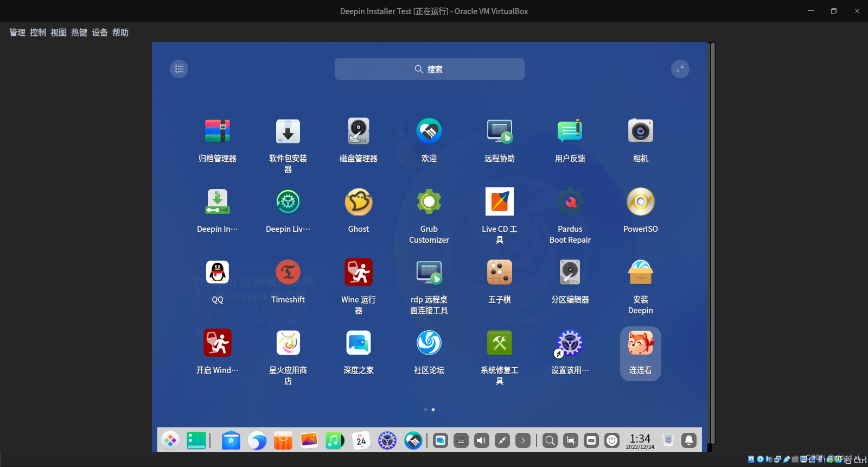Select second launcher page dot
This screenshot has width=868, height=467.
coord(433,410)
